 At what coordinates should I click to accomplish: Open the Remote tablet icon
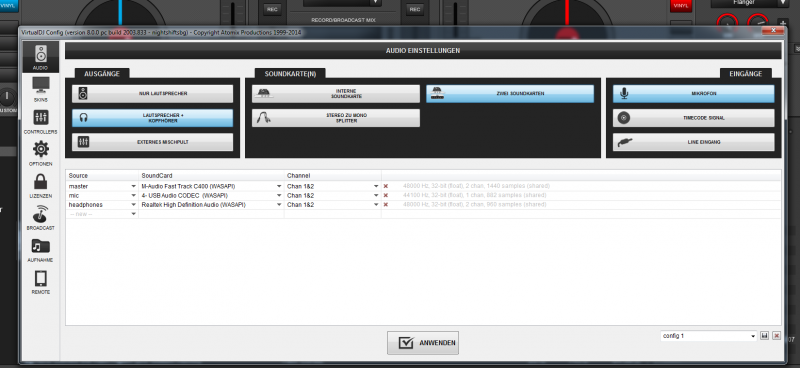pyautogui.click(x=40, y=279)
